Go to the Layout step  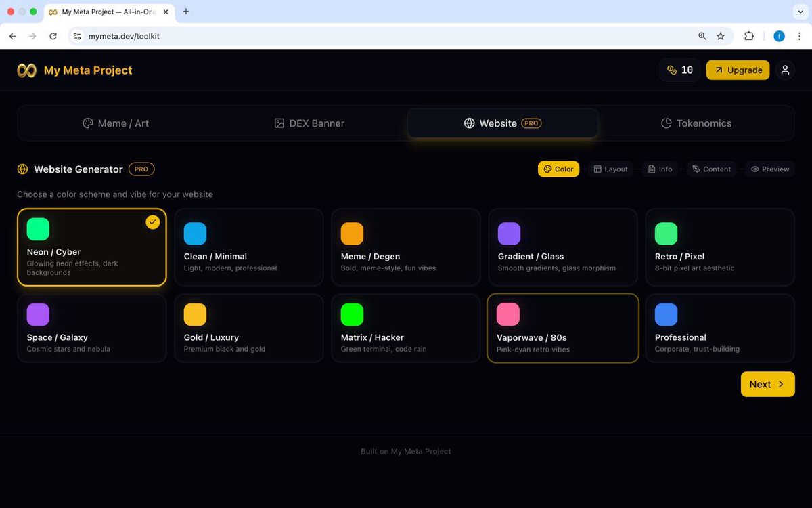610,169
